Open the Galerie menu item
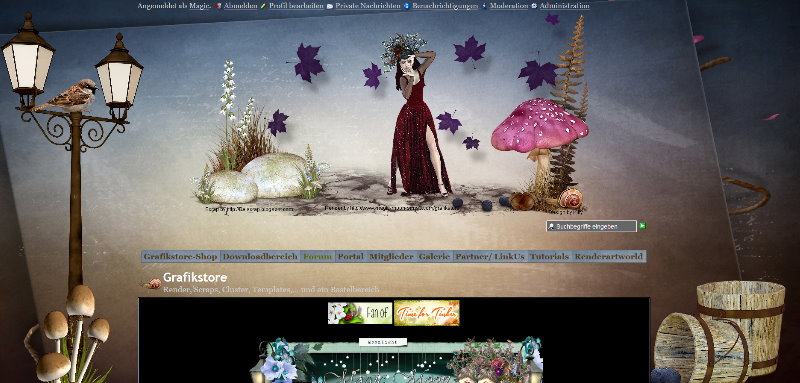This screenshot has height=383, width=800. (x=435, y=257)
